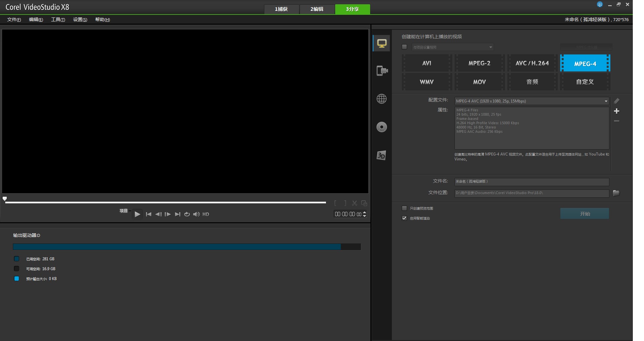Browse for file location folder icon
The width and height of the screenshot is (644, 341).
click(x=616, y=193)
